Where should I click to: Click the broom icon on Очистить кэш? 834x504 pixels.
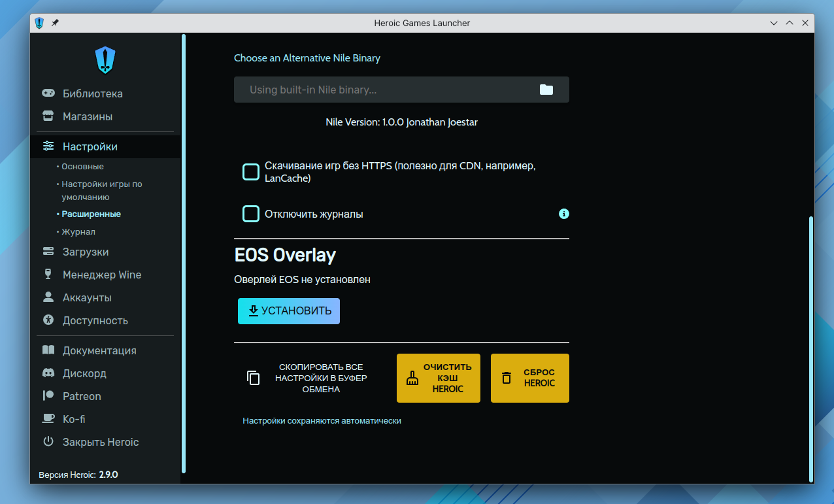tap(412, 378)
